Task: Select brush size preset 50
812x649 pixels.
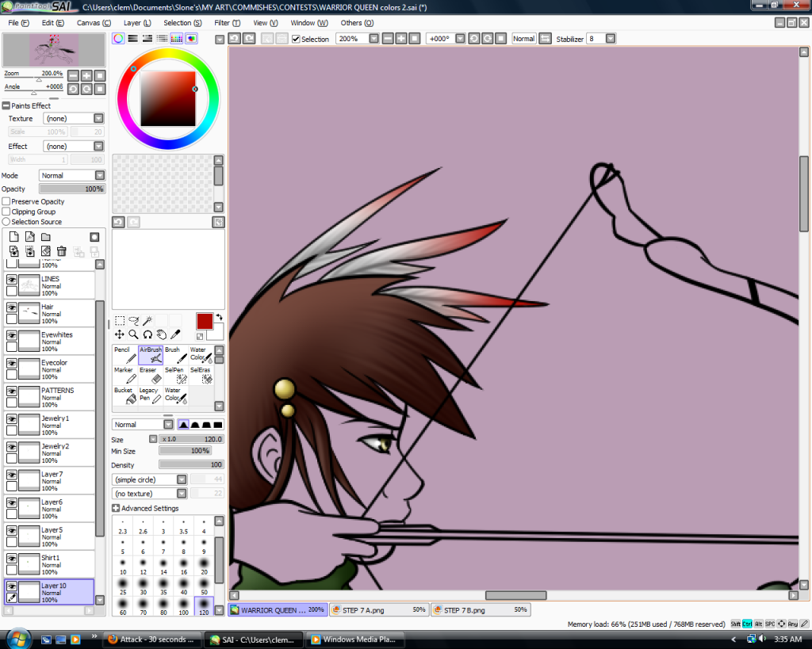Action: point(204,586)
